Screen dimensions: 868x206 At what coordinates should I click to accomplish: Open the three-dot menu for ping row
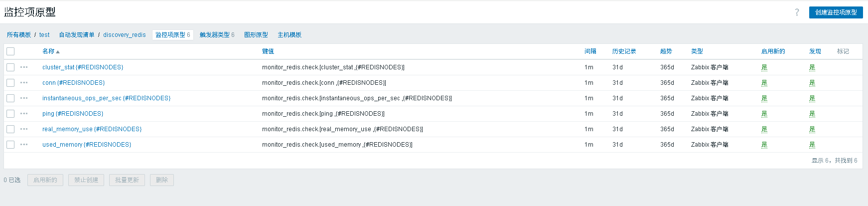24,114
